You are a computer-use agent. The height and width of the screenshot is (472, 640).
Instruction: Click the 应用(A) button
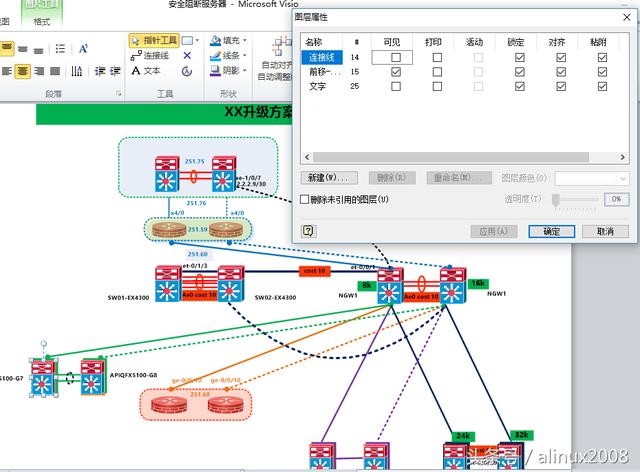[494, 231]
